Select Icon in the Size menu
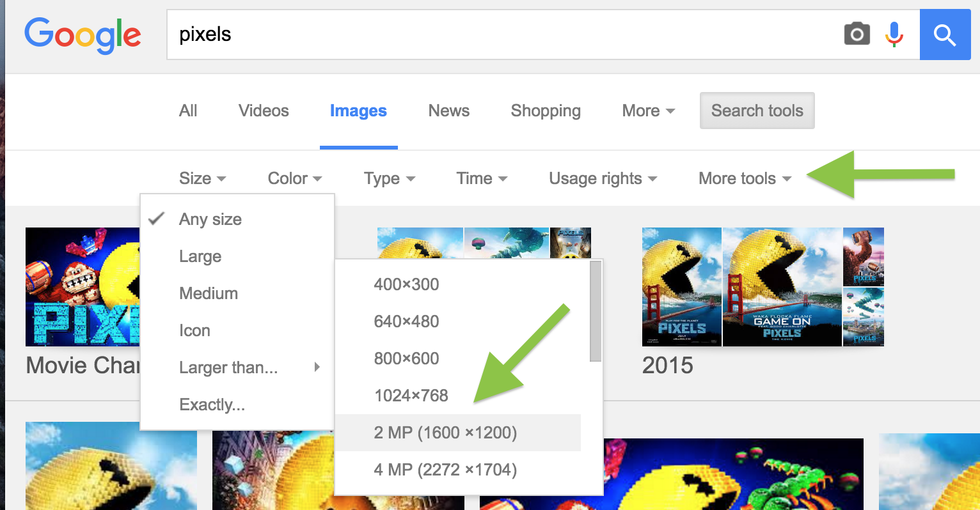This screenshot has height=510, width=980. [237, 330]
